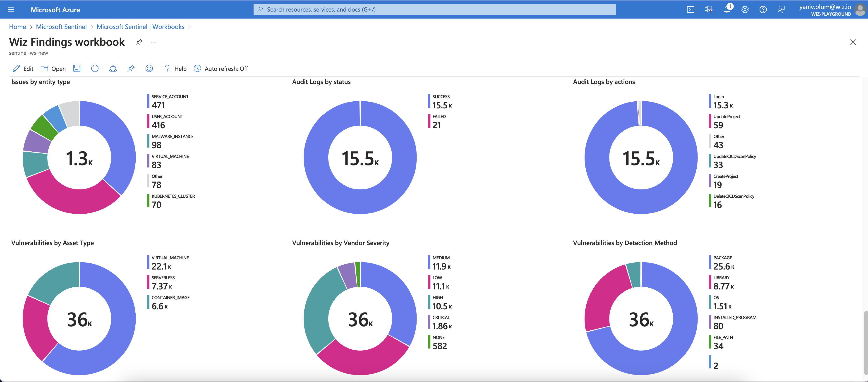The height and width of the screenshot is (382, 868).
Task: Click the Audit Logs by status donut chart
Action: pos(360,157)
